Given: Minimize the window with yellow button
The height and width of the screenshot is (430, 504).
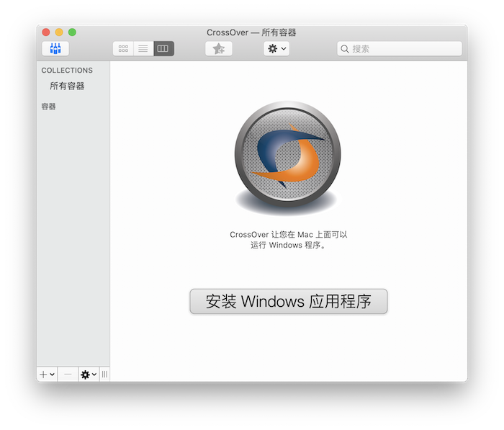Looking at the screenshot, I should pyautogui.click(x=59, y=32).
